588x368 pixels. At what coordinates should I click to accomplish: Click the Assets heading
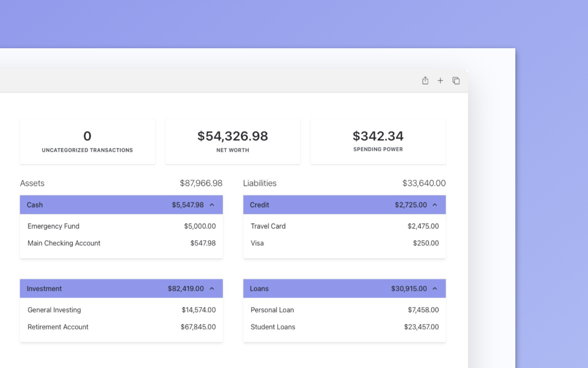tap(32, 183)
